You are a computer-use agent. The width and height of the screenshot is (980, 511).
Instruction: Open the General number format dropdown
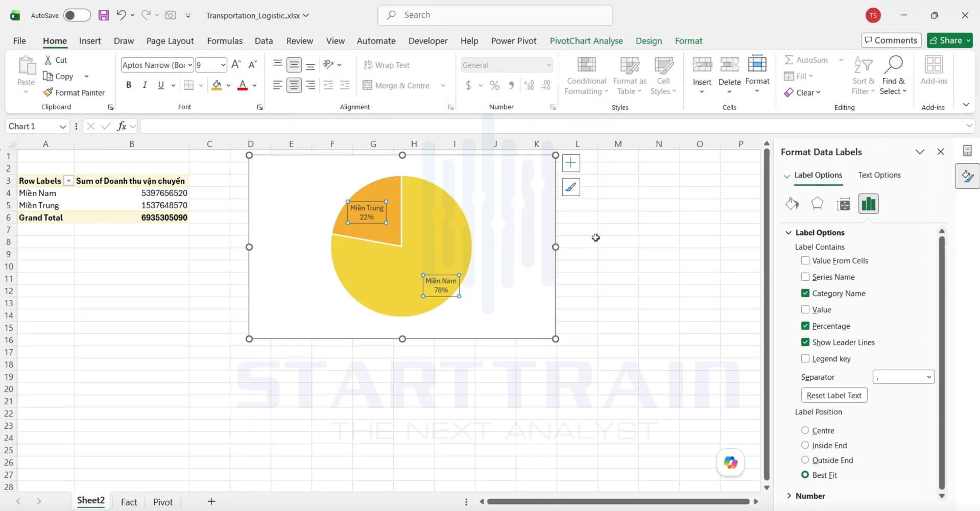click(549, 65)
